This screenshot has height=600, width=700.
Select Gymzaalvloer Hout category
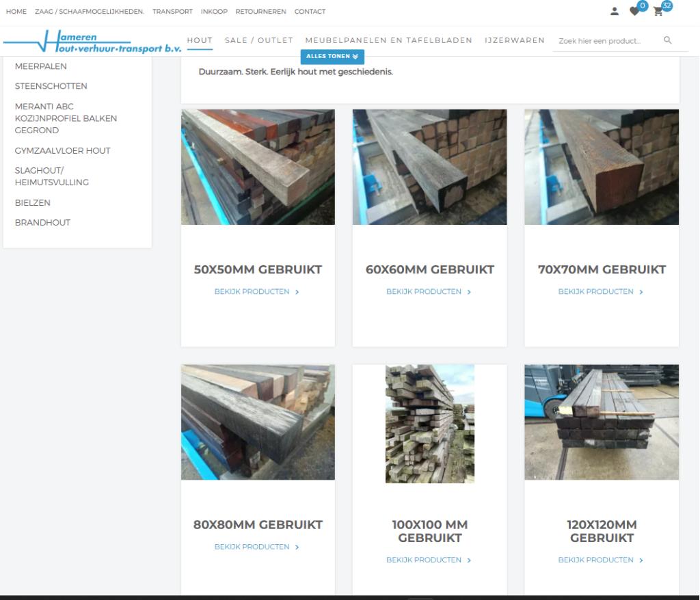point(62,150)
